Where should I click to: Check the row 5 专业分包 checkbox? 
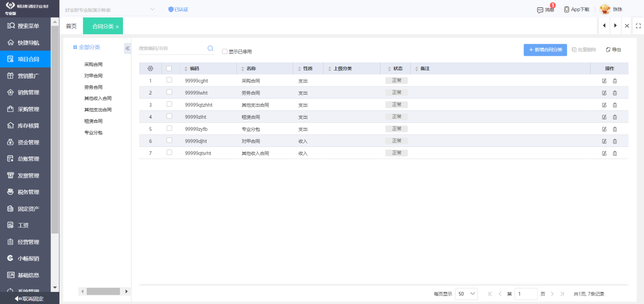[169, 128]
